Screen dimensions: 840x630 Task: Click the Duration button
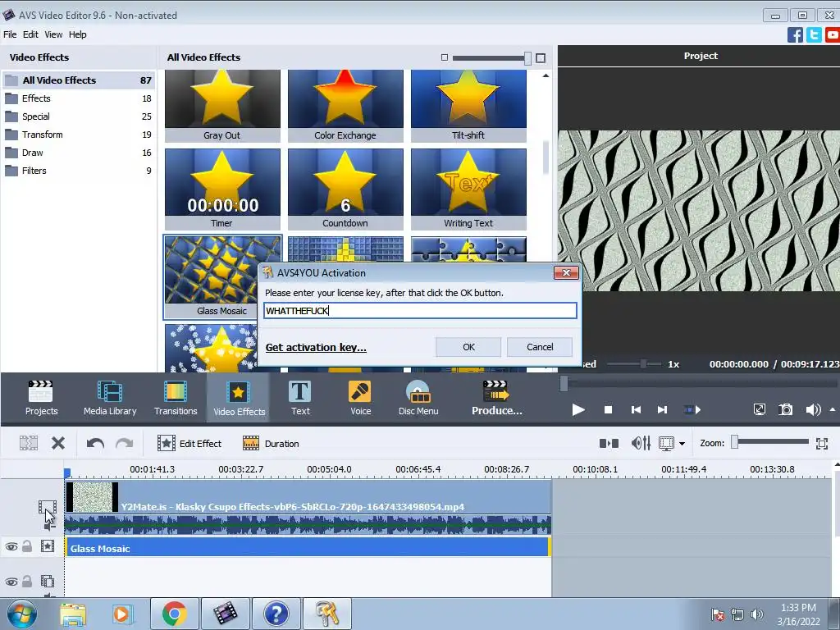(x=271, y=444)
